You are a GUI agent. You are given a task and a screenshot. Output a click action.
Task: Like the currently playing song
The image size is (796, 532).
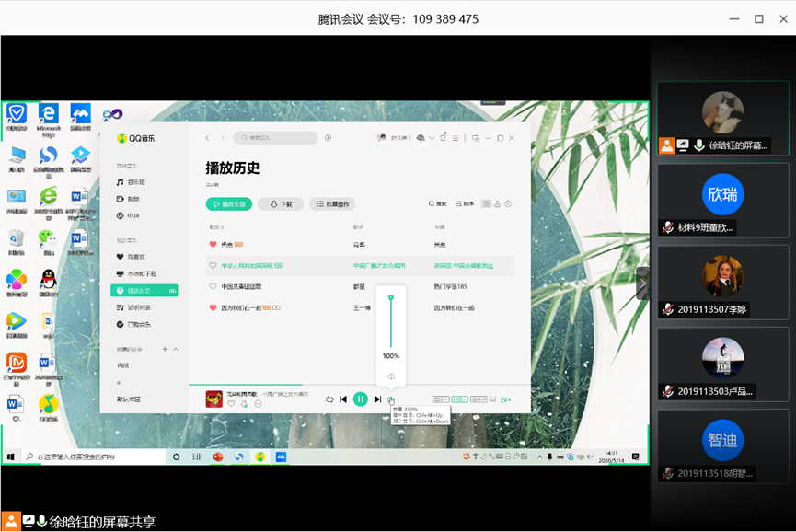(x=231, y=404)
